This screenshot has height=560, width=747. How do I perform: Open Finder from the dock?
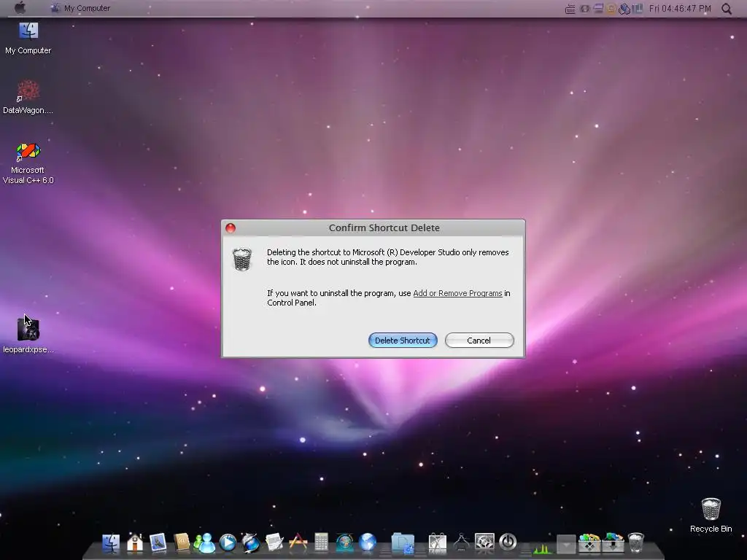point(111,542)
